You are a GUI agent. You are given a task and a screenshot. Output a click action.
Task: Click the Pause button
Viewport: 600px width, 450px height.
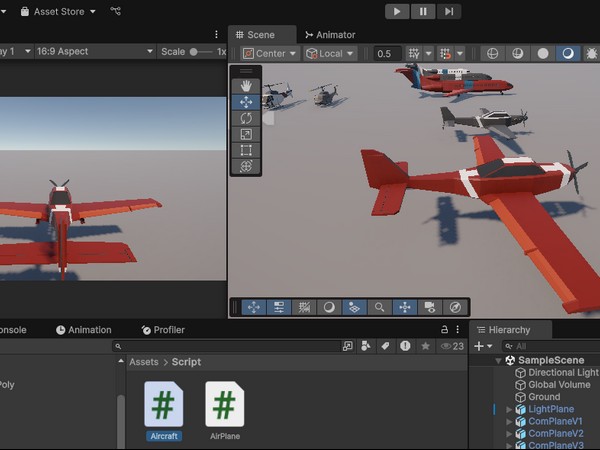coord(424,11)
